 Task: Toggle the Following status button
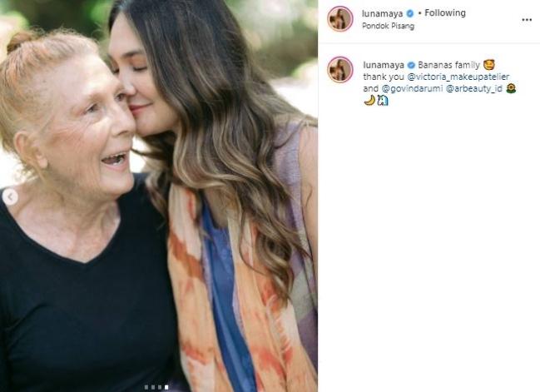tap(445, 13)
